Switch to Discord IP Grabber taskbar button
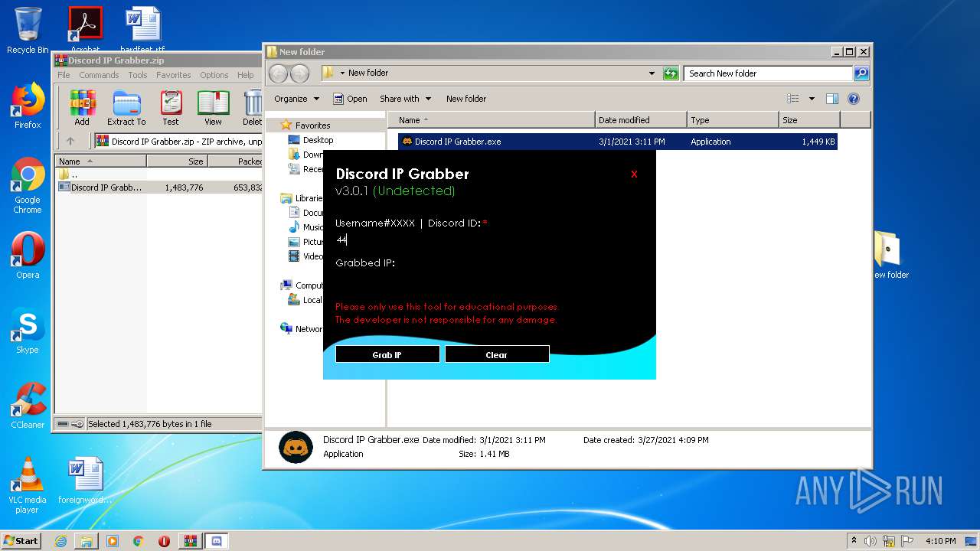 (x=216, y=541)
